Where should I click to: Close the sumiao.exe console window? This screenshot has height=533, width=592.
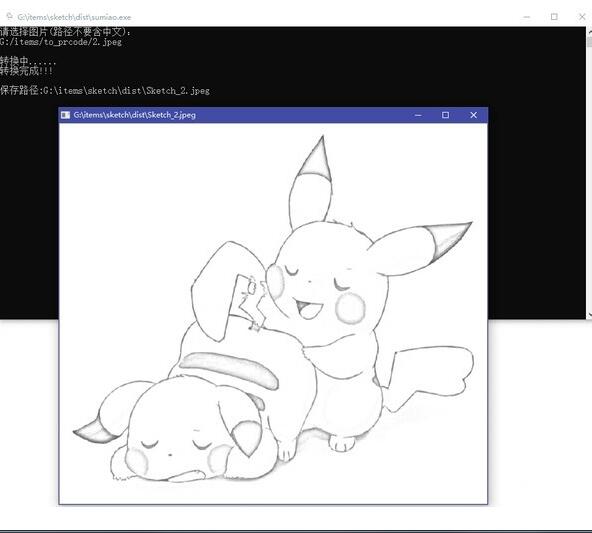tap(582, 17)
